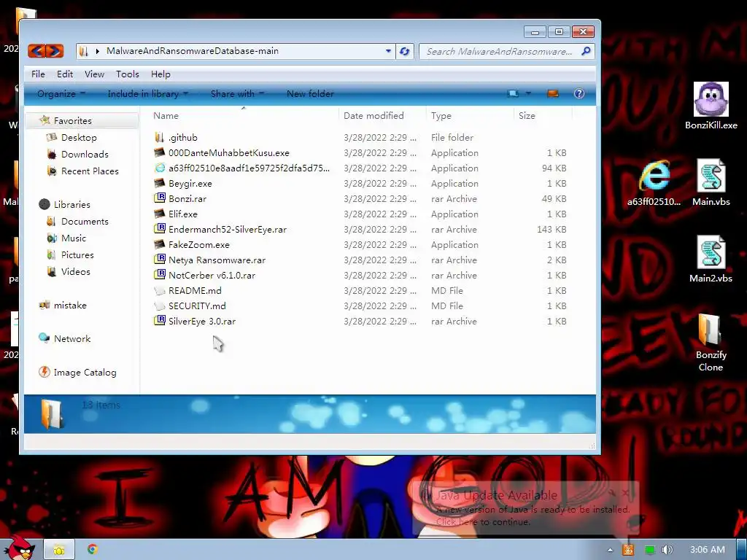The width and height of the screenshot is (747, 560).
Task: Click the volume speaker tray icon
Action: (x=667, y=550)
